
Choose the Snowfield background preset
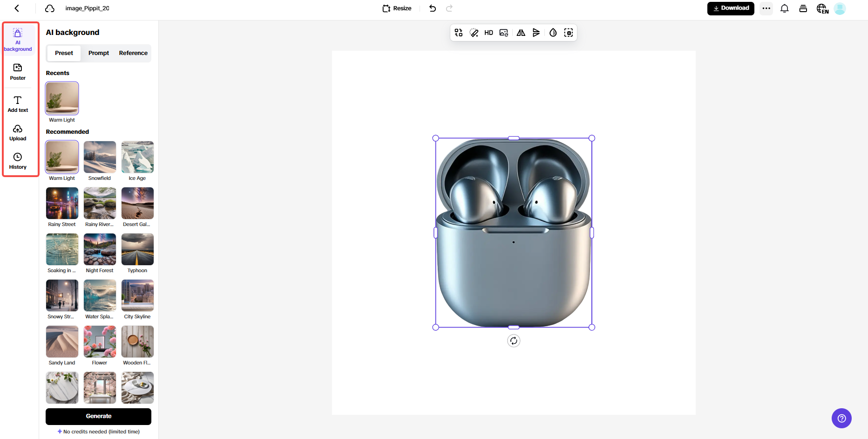coord(100,157)
